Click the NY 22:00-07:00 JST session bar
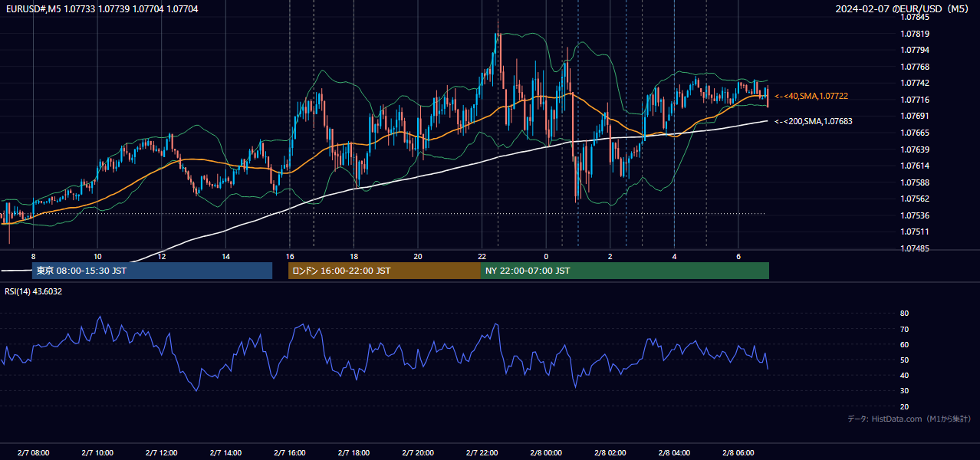 [625, 271]
